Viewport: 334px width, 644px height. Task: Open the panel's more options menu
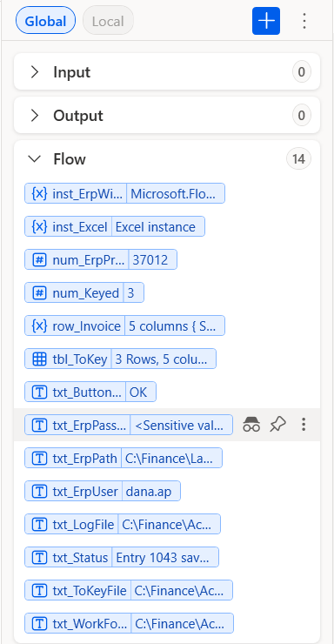(304, 21)
